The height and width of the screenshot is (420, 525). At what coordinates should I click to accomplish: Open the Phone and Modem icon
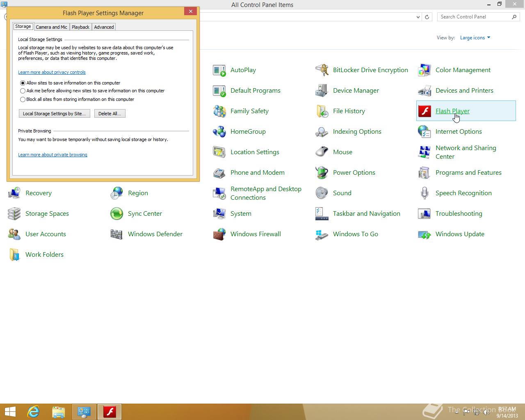[x=219, y=173]
